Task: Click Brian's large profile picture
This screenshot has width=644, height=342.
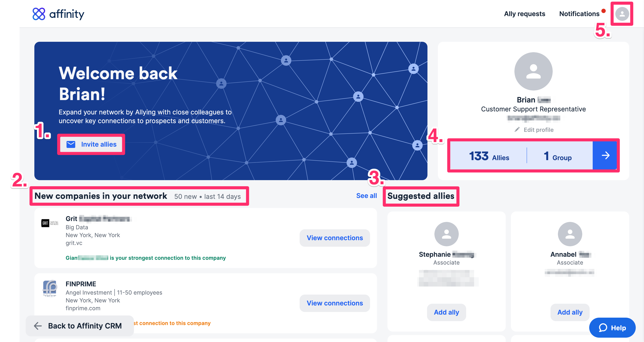Action: pos(533,71)
